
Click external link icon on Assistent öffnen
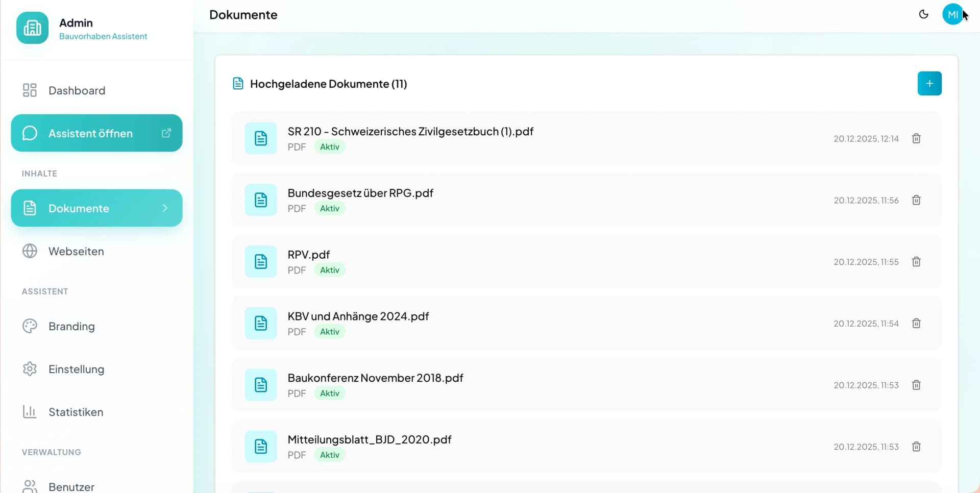(166, 133)
